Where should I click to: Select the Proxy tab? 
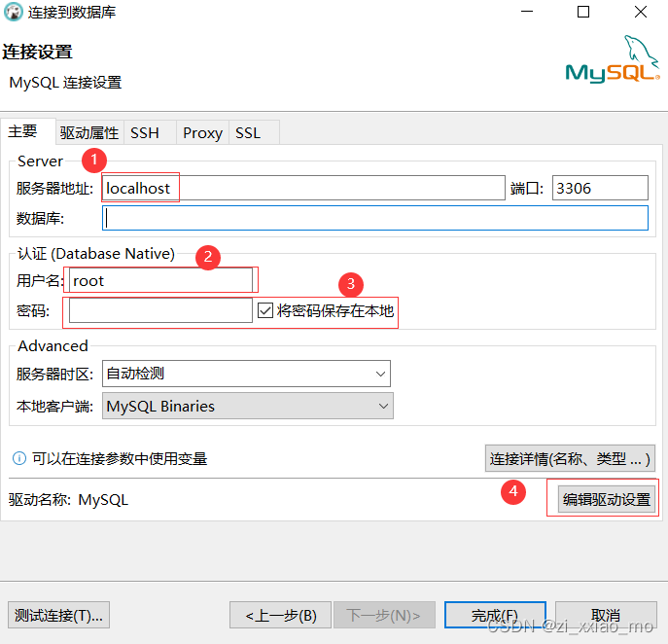pyautogui.click(x=202, y=133)
